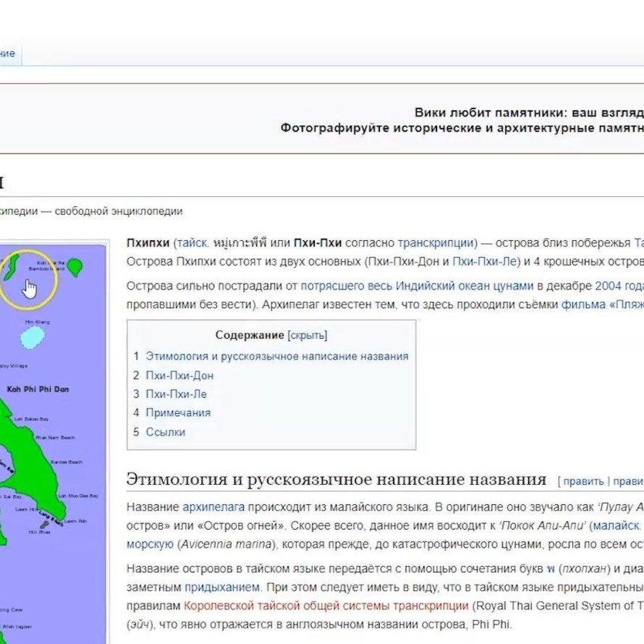Select the Latin name Avicennia marina
The width and height of the screenshot is (644, 644).
click(226, 545)
